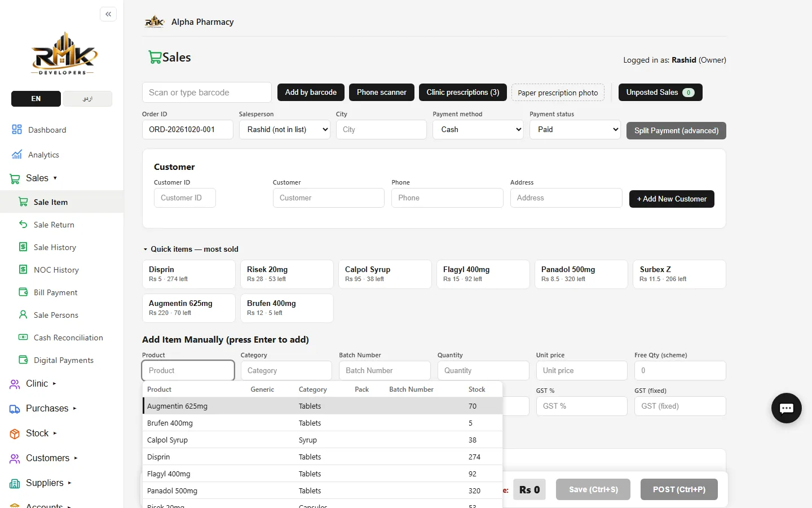Open Sale History page

point(55,247)
